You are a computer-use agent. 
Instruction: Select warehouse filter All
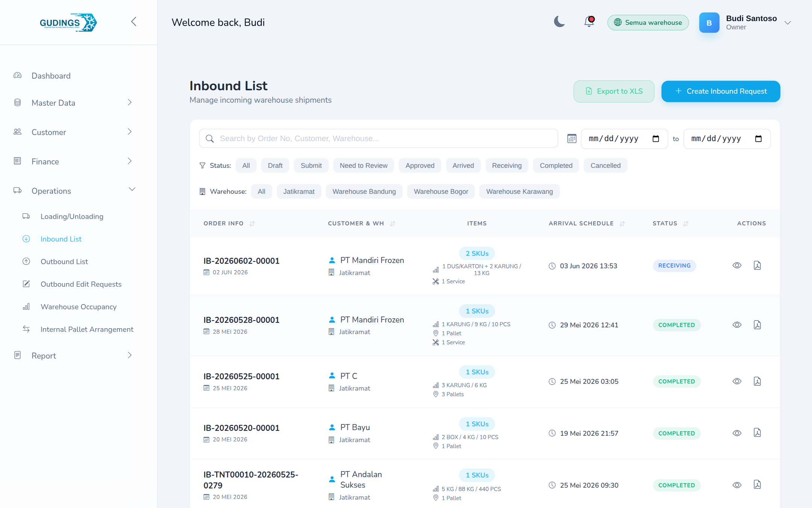click(x=262, y=192)
